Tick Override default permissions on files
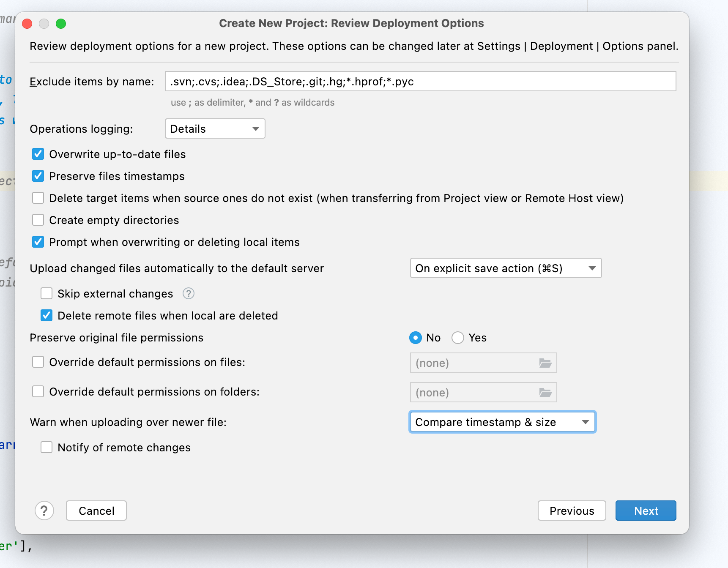The width and height of the screenshot is (728, 568). click(x=38, y=362)
